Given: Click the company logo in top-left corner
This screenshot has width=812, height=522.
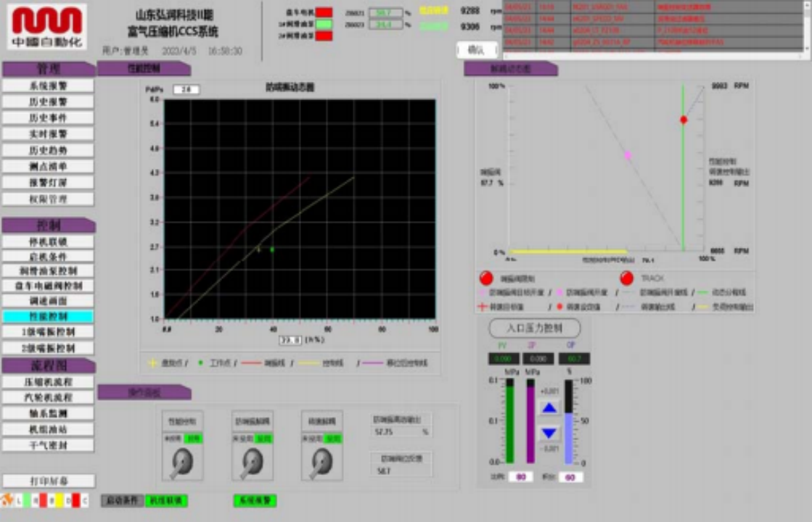Looking at the screenshot, I should click(47, 27).
